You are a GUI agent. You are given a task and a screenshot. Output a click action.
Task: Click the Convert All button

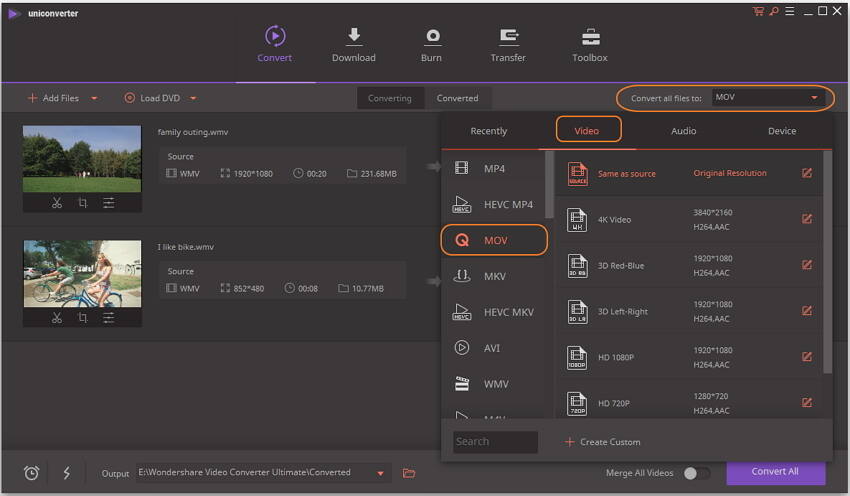(x=776, y=472)
